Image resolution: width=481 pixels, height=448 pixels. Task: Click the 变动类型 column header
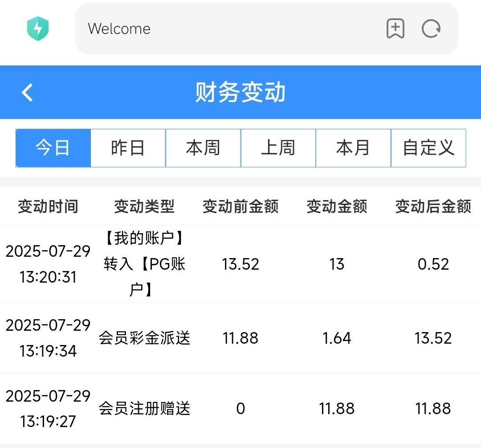[x=144, y=207]
